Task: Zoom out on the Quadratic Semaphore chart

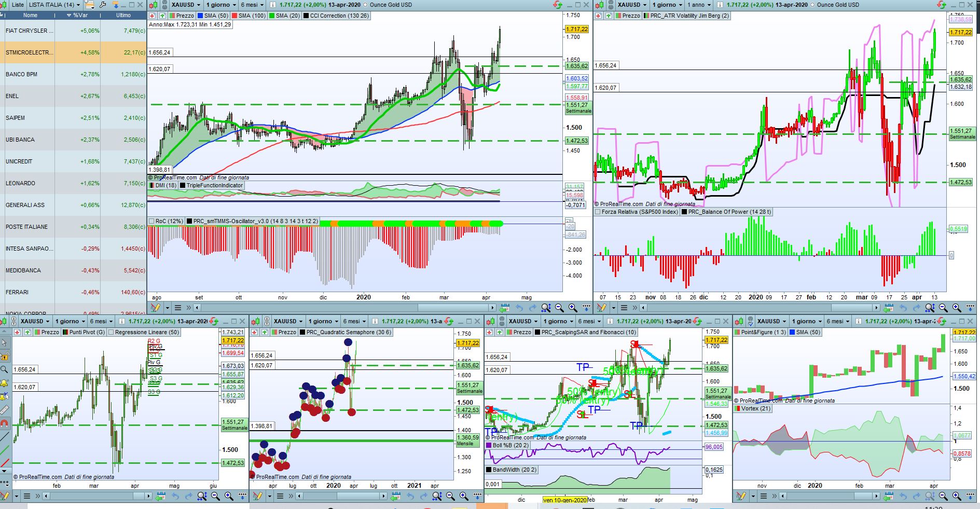Action: tap(450, 496)
